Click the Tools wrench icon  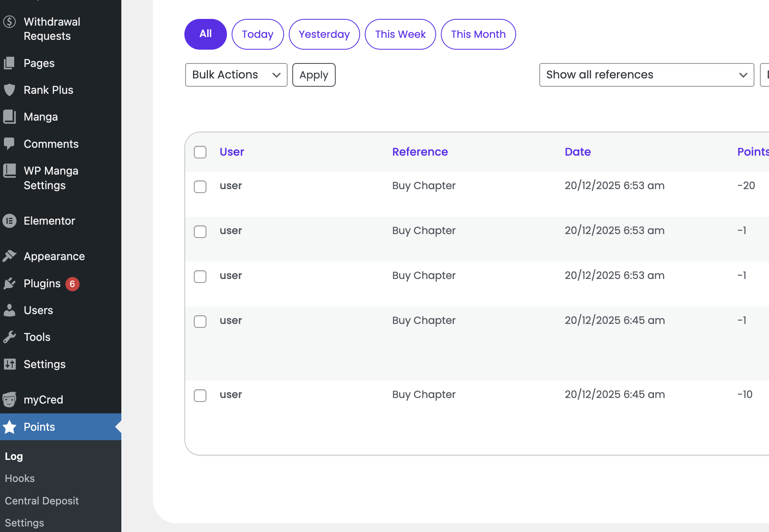(9, 337)
